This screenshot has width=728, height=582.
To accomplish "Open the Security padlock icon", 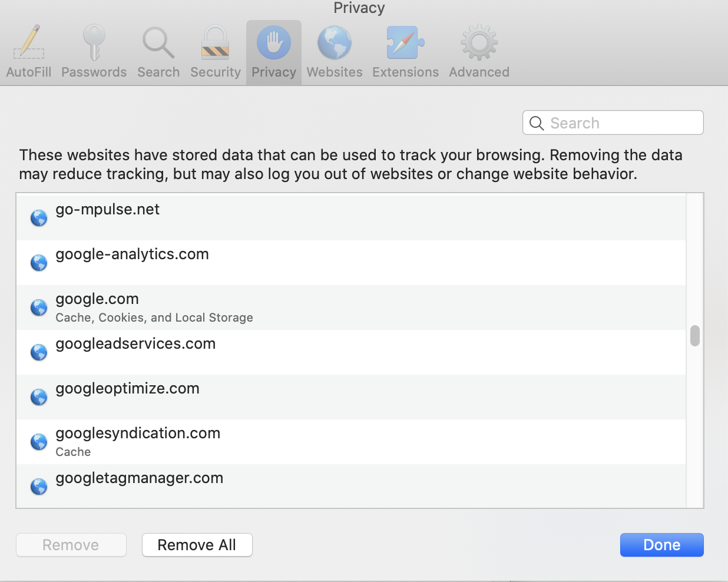I will coord(215,42).
